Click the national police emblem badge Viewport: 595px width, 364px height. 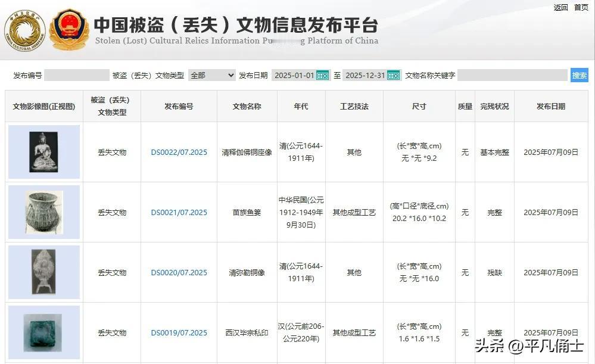70,26
